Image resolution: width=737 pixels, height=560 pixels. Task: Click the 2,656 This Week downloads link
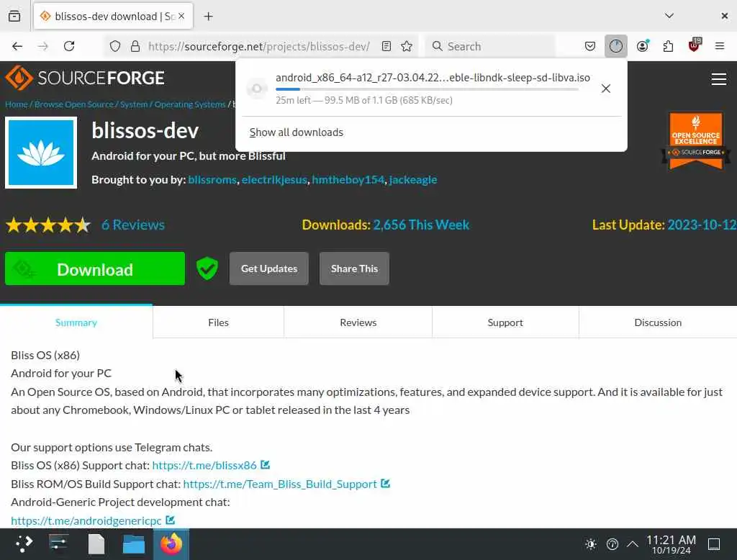pyautogui.click(x=420, y=225)
